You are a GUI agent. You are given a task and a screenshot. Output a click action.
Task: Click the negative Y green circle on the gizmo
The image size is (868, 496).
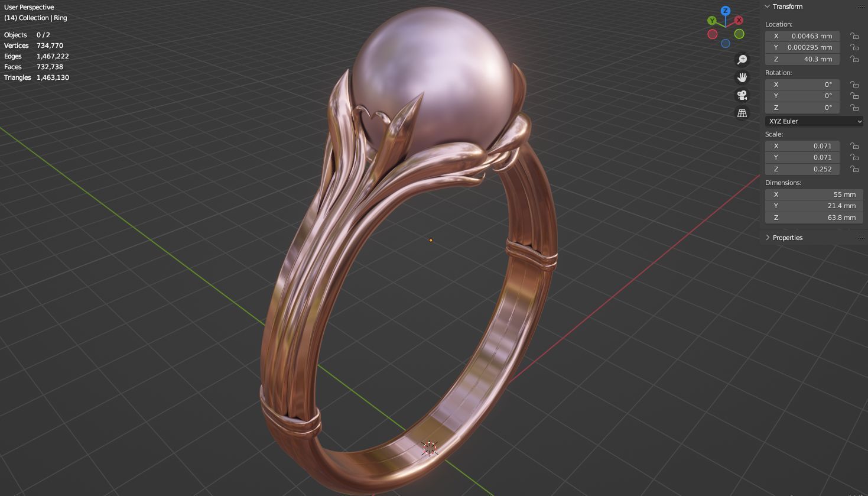point(739,34)
